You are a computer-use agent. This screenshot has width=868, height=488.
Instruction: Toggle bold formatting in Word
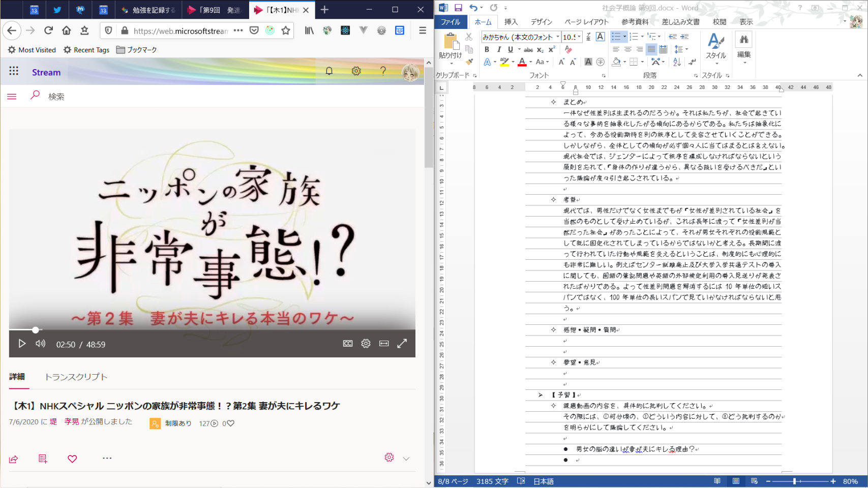487,49
